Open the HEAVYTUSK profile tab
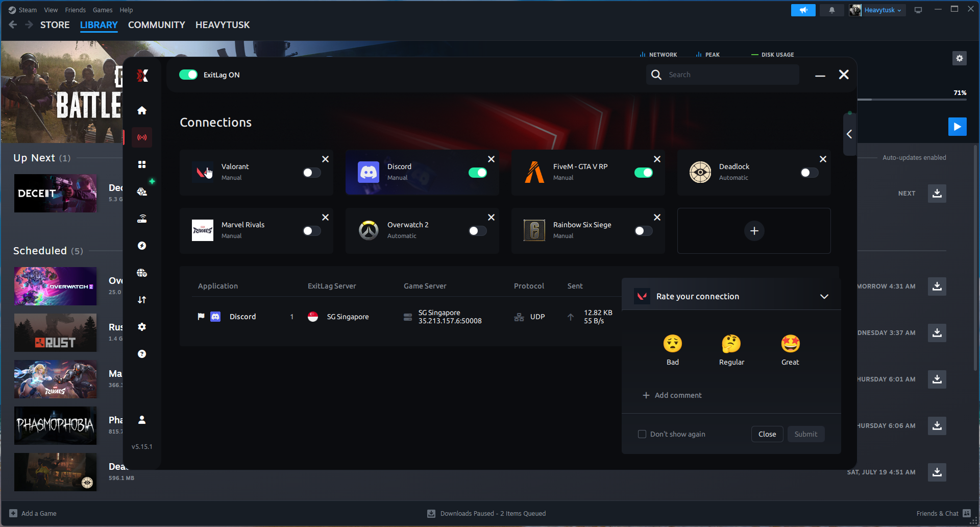Viewport: 980px width, 527px height. click(223, 25)
